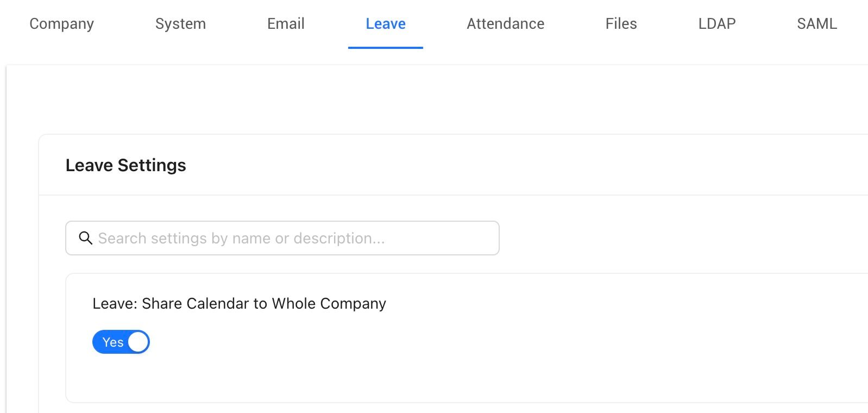Click the magnifier icon in the search box

[85, 238]
